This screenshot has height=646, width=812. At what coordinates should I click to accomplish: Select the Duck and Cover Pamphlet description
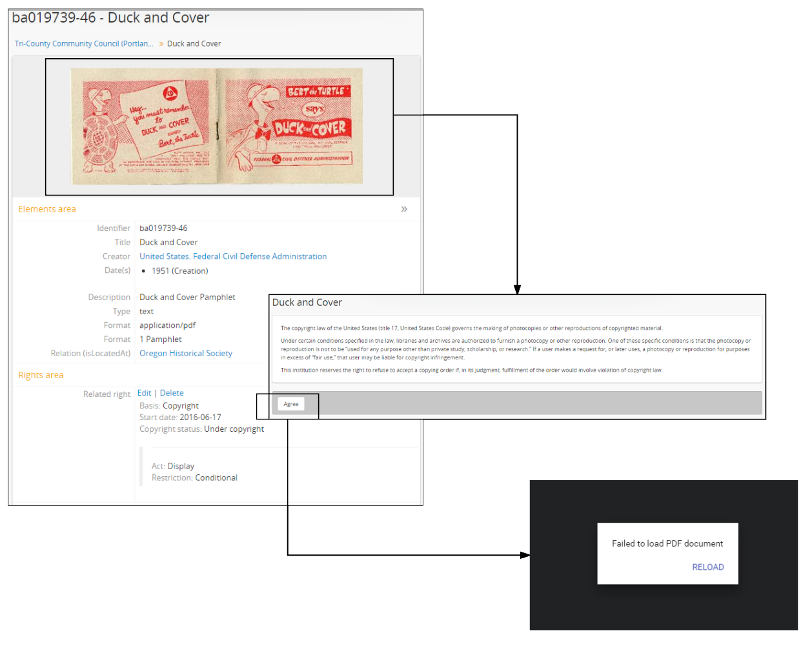187,298
